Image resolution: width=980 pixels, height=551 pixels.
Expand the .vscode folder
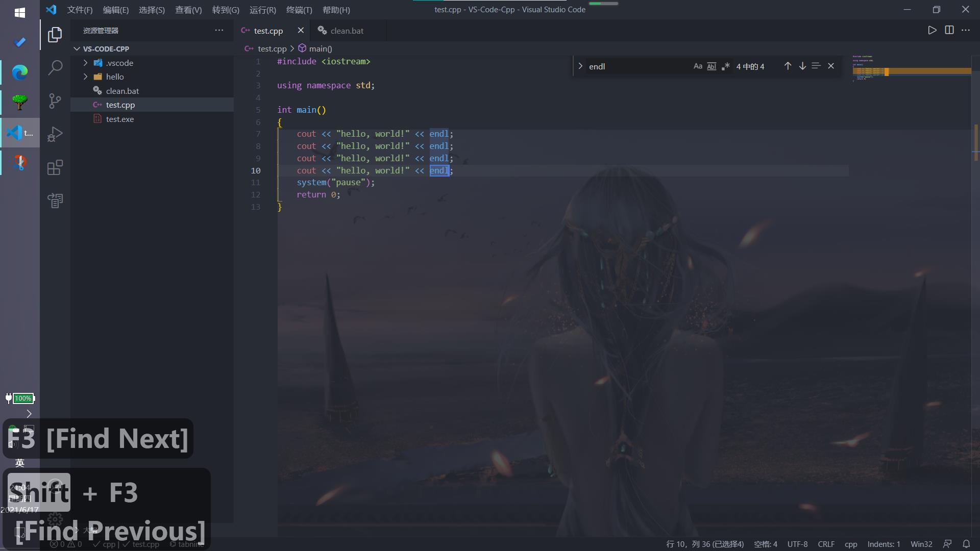point(85,63)
